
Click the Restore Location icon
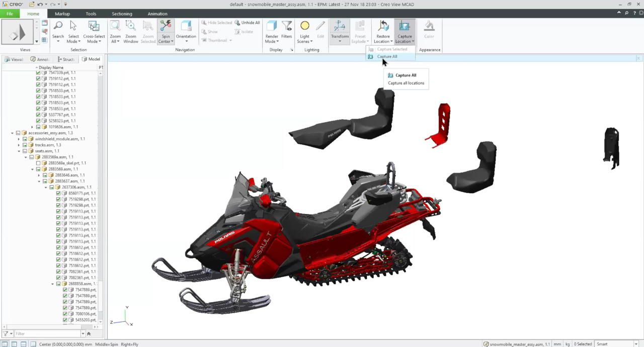(383, 26)
